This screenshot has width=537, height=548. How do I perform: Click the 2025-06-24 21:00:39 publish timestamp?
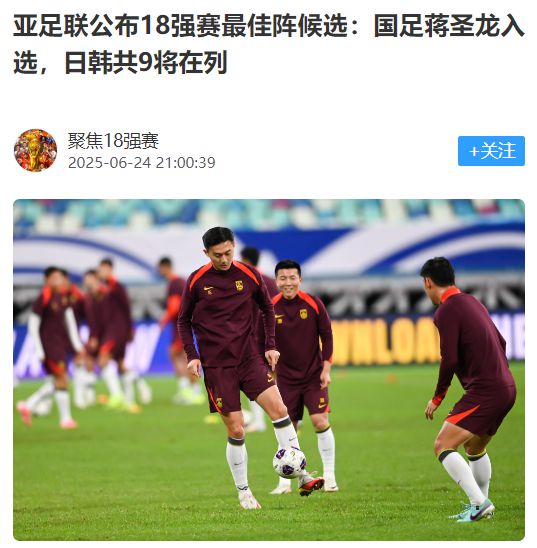tap(141, 163)
